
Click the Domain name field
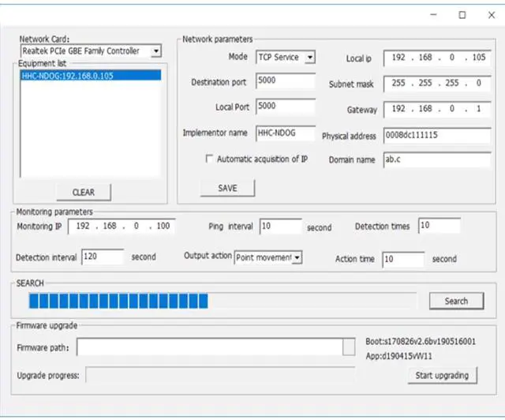[x=437, y=159]
